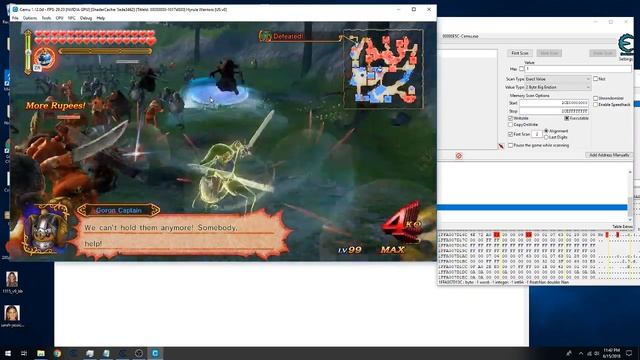Toggle the Hex checkbox beside the value field
The width and height of the screenshot is (640, 360).
(x=521, y=69)
